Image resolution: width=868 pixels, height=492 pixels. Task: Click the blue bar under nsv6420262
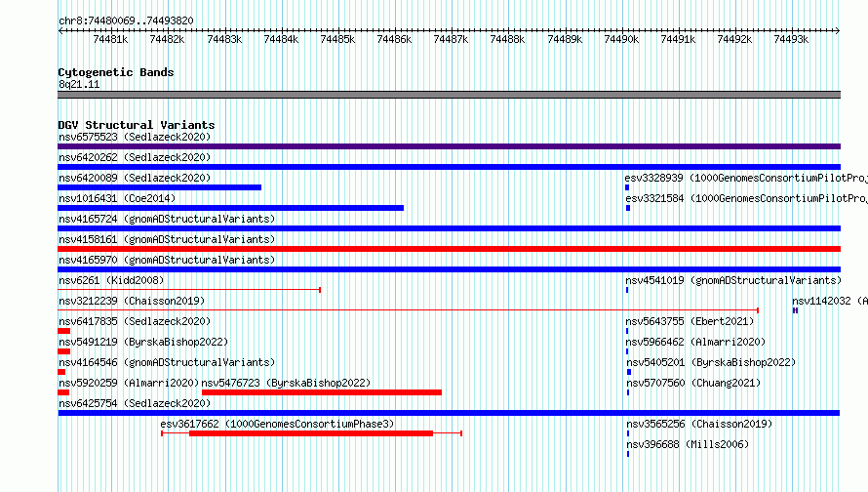[449, 167]
